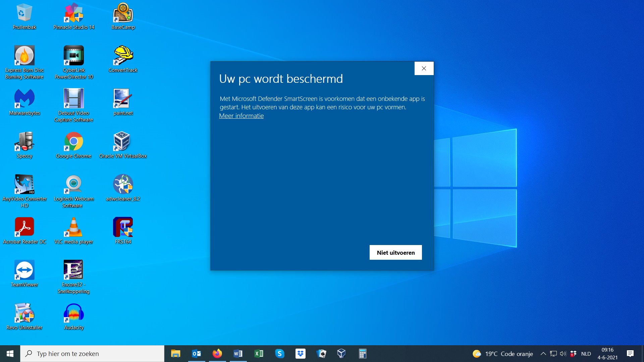The image size is (644, 362).
Task: Select the Encore32 Snelkoppeling icon
Action: click(x=74, y=277)
